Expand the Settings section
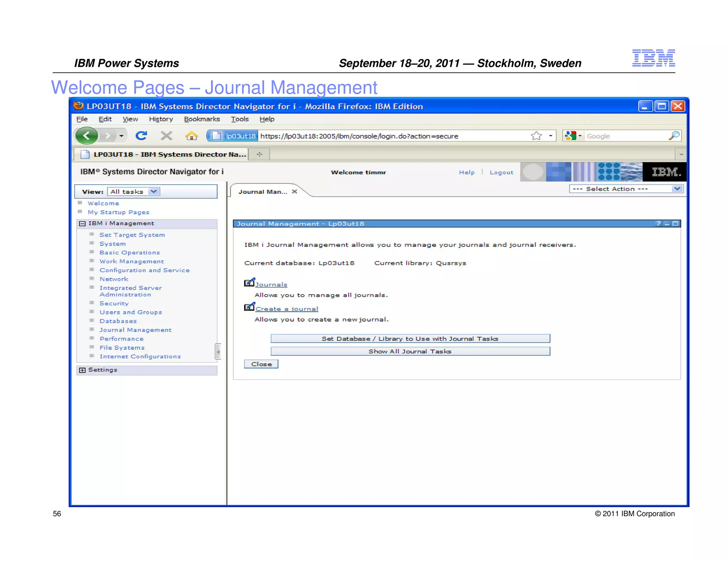 tap(82, 370)
